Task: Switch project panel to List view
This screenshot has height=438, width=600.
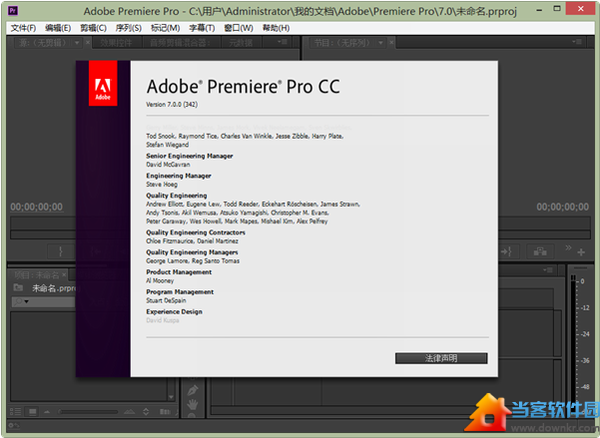Action: point(15,412)
